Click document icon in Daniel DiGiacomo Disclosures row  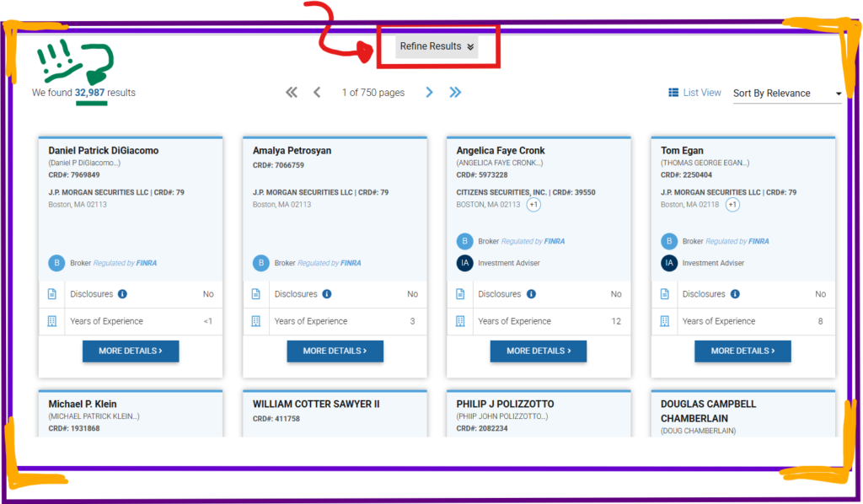pos(51,294)
